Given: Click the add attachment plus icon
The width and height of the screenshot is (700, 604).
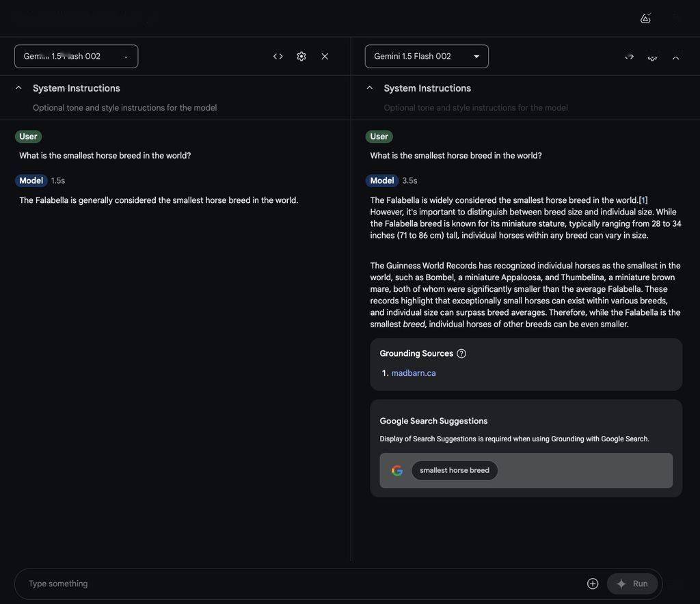Looking at the screenshot, I should pos(593,584).
